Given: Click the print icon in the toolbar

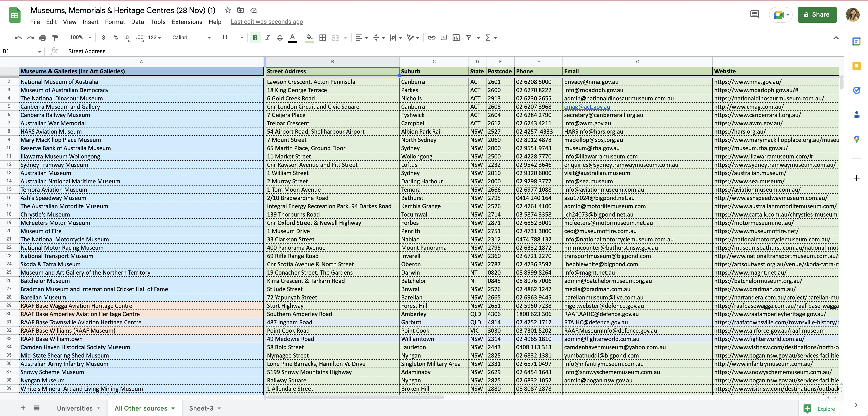Looking at the screenshot, I should [x=43, y=38].
